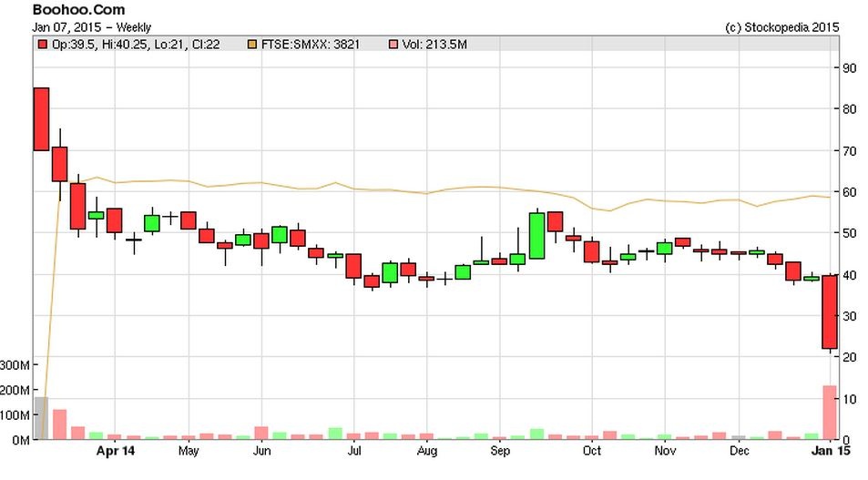Click the first red candlestick near 80
The image size is (868, 480).
42,119
